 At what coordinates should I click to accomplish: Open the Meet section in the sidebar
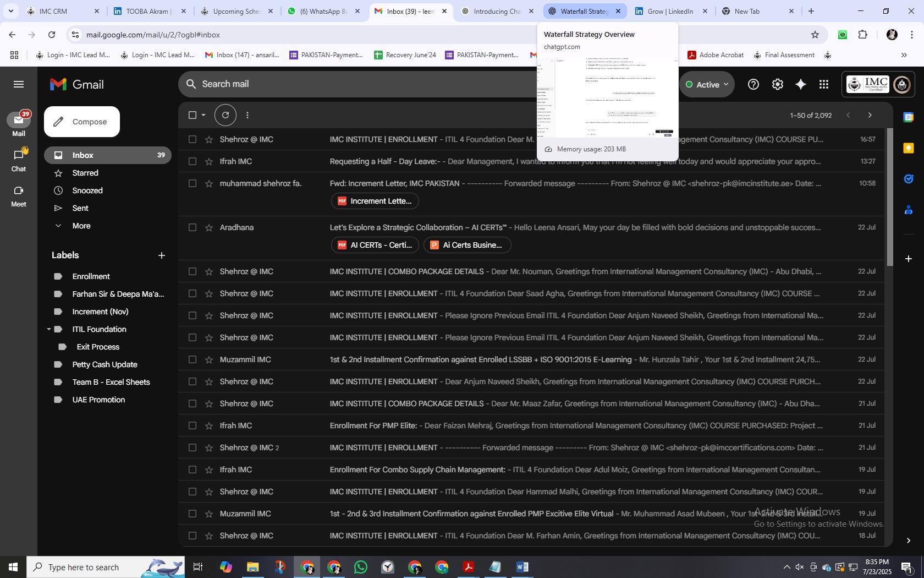coord(19,195)
